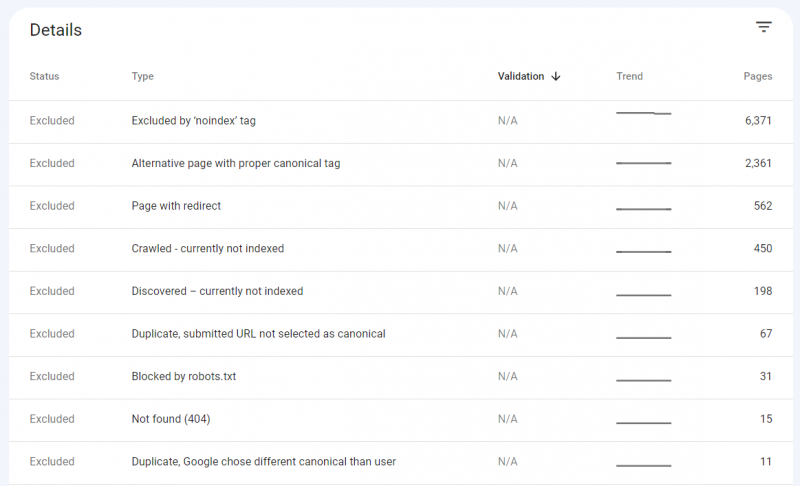Click the 2,361 pages count
Screen dimensions: 800x486
tap(758, 163)
